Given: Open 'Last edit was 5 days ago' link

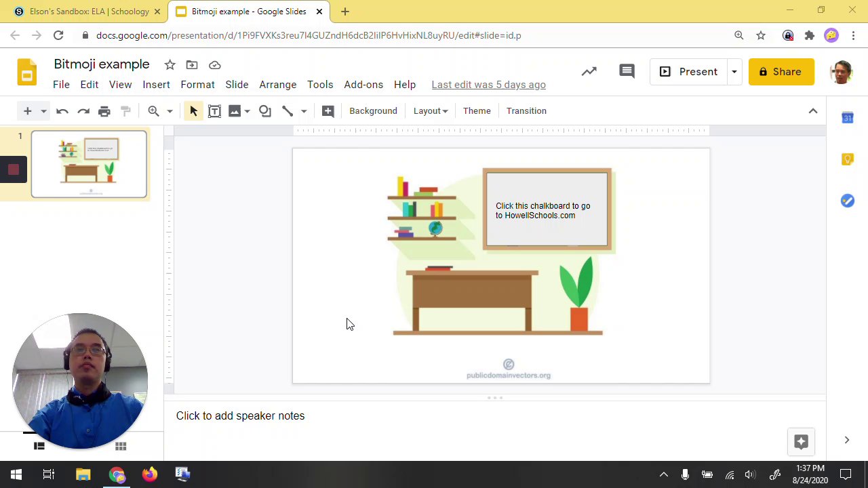Looking at the screenshot, I should click(x=488, y=85).
